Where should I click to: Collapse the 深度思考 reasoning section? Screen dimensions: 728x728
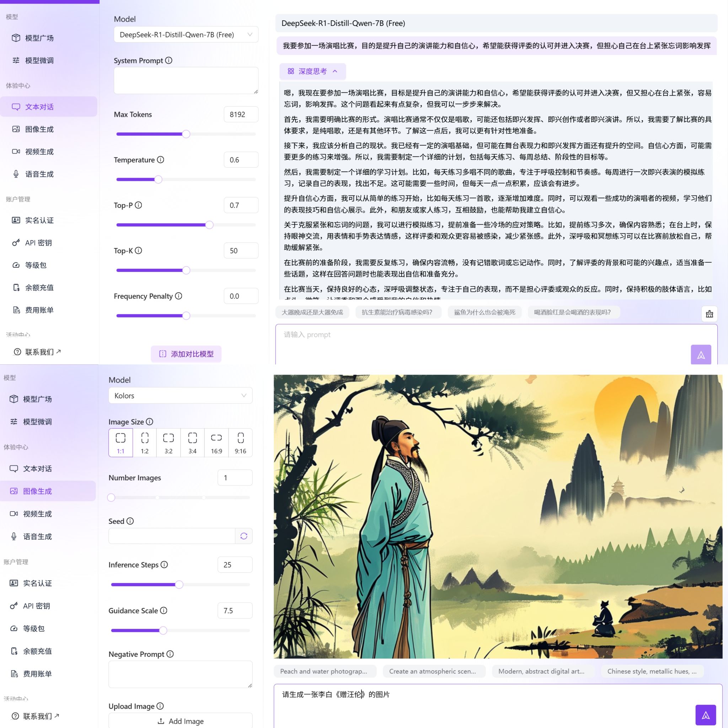[312, 71]
